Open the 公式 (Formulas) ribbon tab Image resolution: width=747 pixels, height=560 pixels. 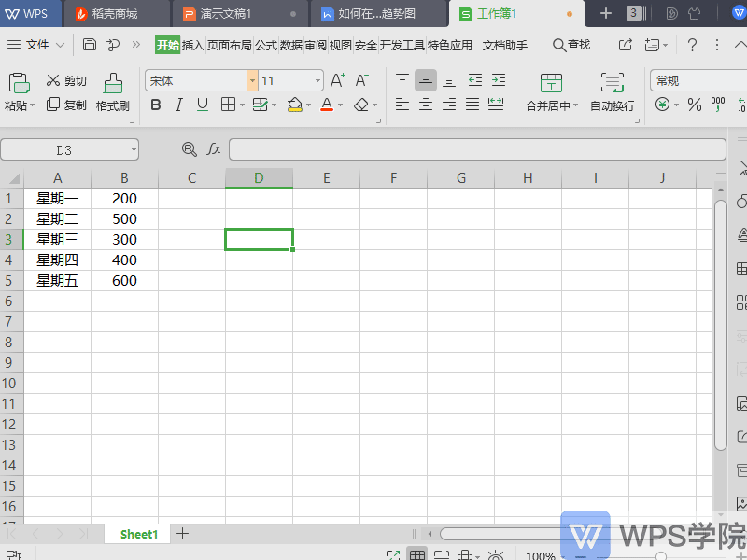tap(266, 45)
